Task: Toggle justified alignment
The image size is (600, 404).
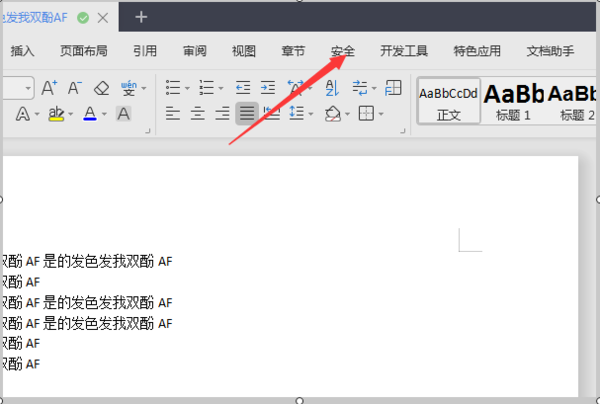Action: click(247, 114)
